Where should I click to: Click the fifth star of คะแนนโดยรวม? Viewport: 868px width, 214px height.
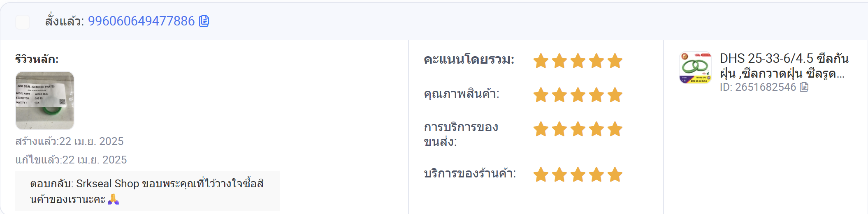615,61
